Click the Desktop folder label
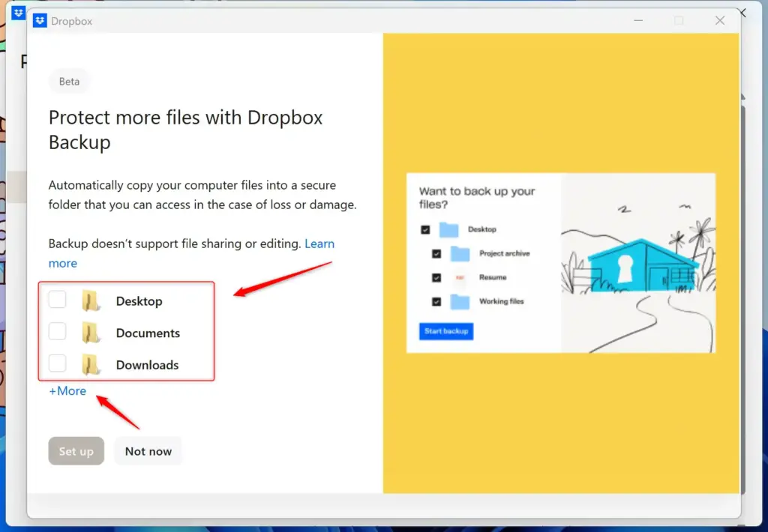The width and height of the screenshot is (768, 532). pos(139,301)
